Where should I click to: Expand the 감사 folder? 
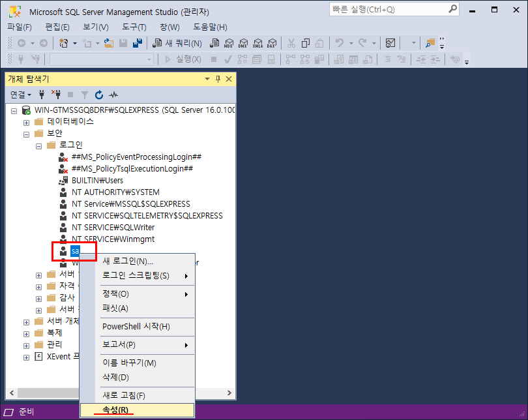pos(38,299)
